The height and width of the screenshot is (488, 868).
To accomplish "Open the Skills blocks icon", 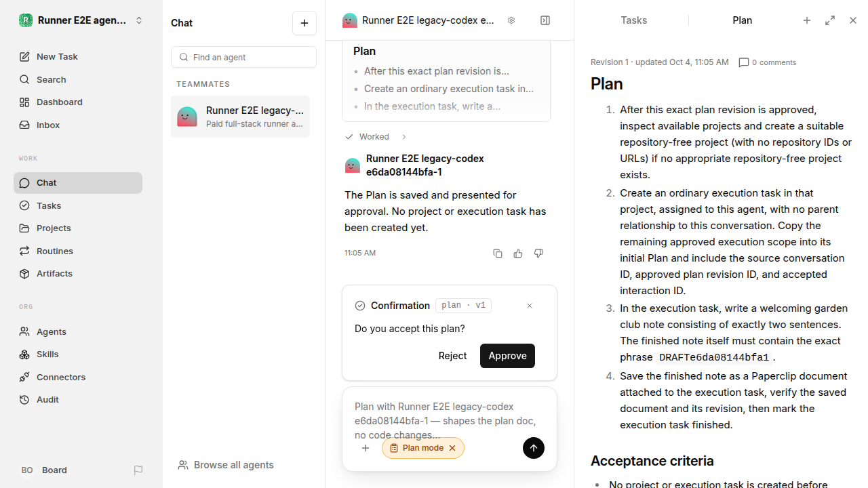I will [x=24, y=354].
